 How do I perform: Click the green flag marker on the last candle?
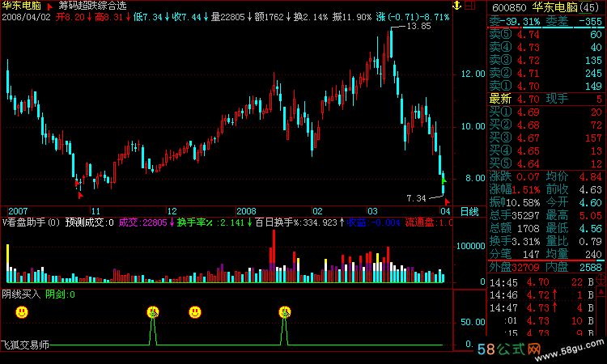click(x=444, y=180)
